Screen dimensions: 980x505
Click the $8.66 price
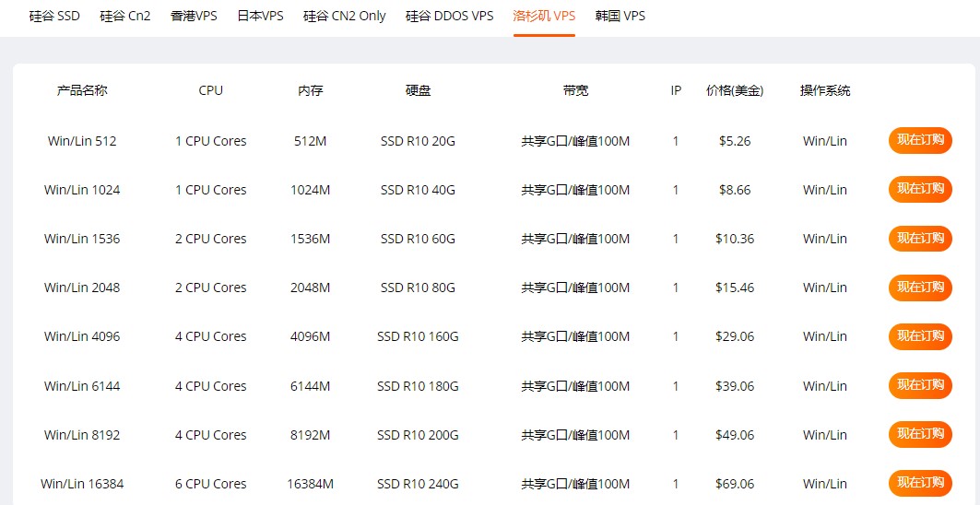click(735, 190)
